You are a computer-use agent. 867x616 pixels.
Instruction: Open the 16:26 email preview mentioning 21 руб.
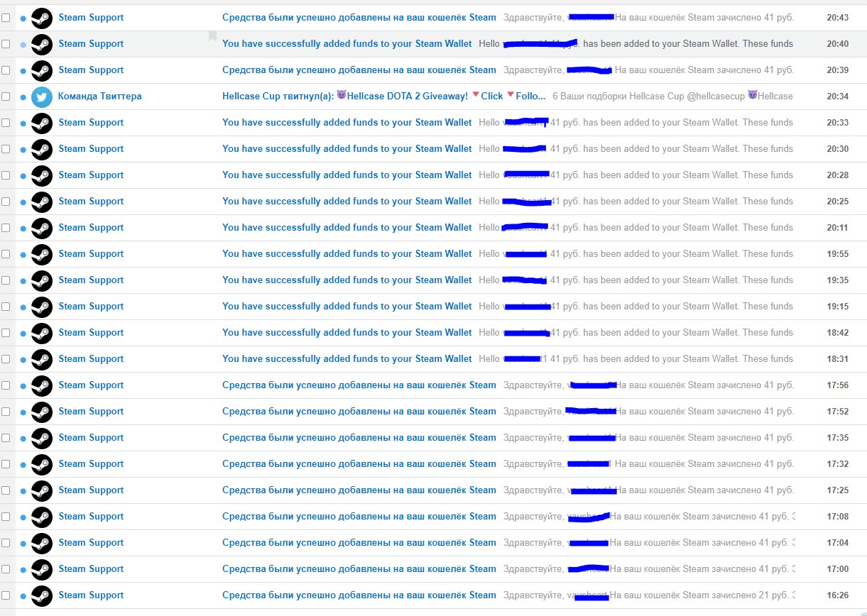(x=649, y=595)
